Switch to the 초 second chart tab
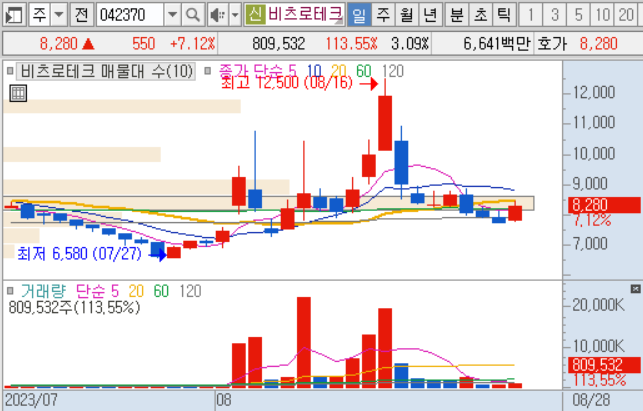The image size is (643, 411). pos(481,15)
